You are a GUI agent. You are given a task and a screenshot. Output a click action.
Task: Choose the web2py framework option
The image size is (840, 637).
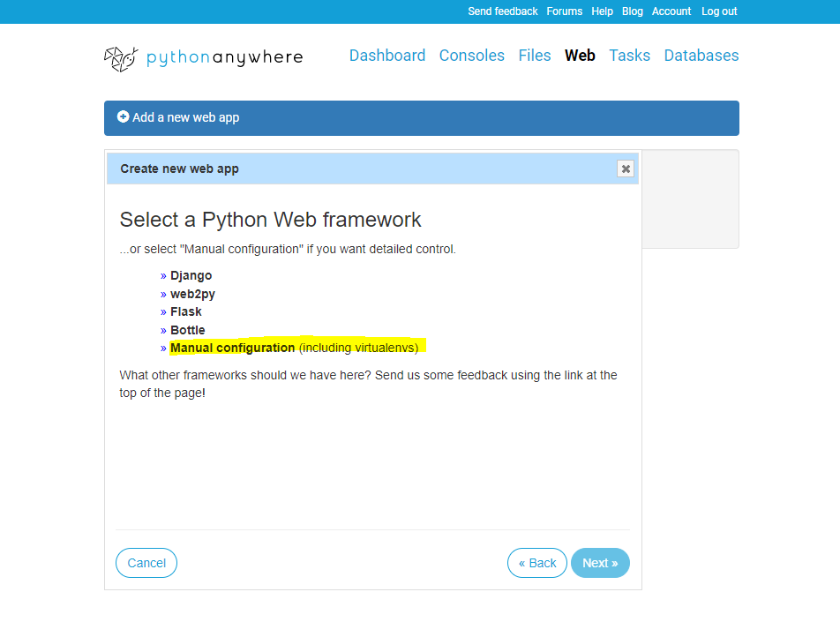pyautogui.click(x=193, y=294)
